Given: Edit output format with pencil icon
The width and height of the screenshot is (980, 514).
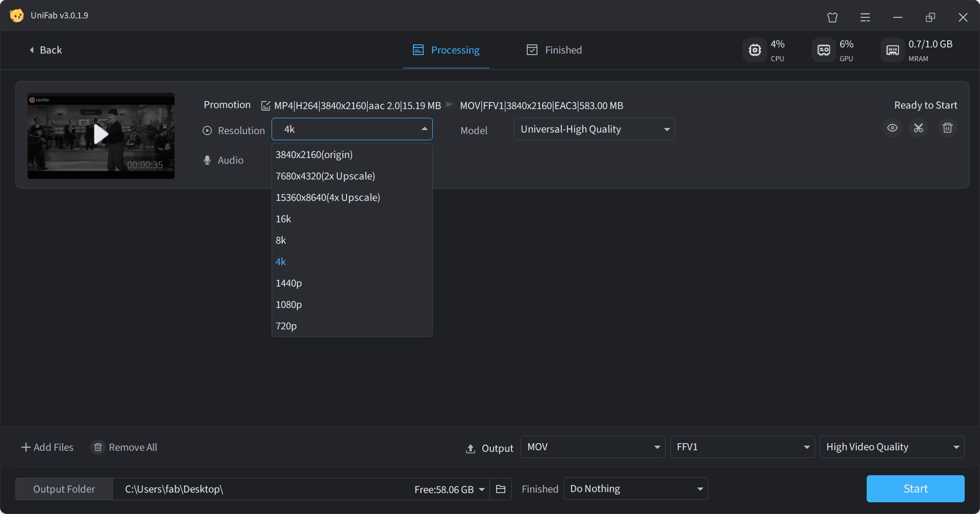Looking at the screenshot, I should click(265, 106).
